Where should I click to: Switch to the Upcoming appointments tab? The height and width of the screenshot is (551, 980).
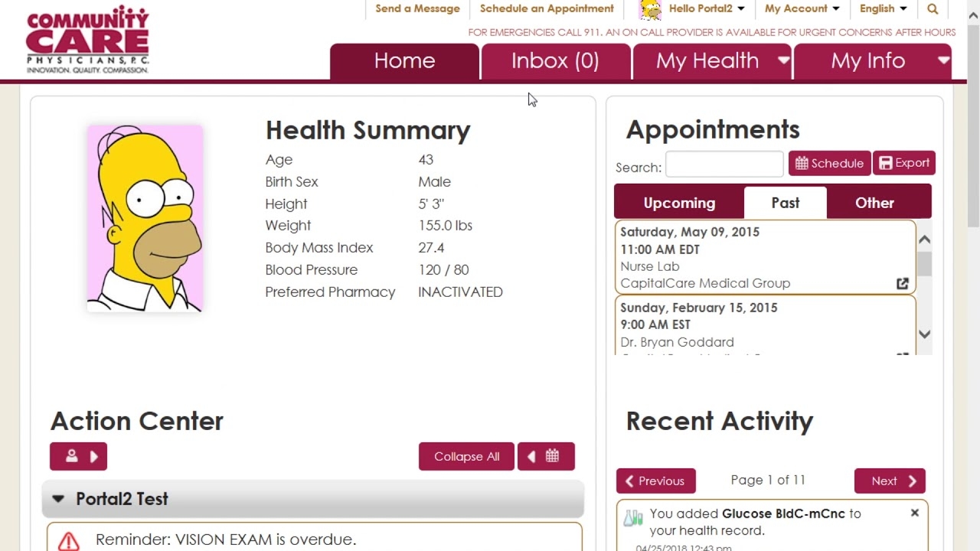click(x=678, y=202)
